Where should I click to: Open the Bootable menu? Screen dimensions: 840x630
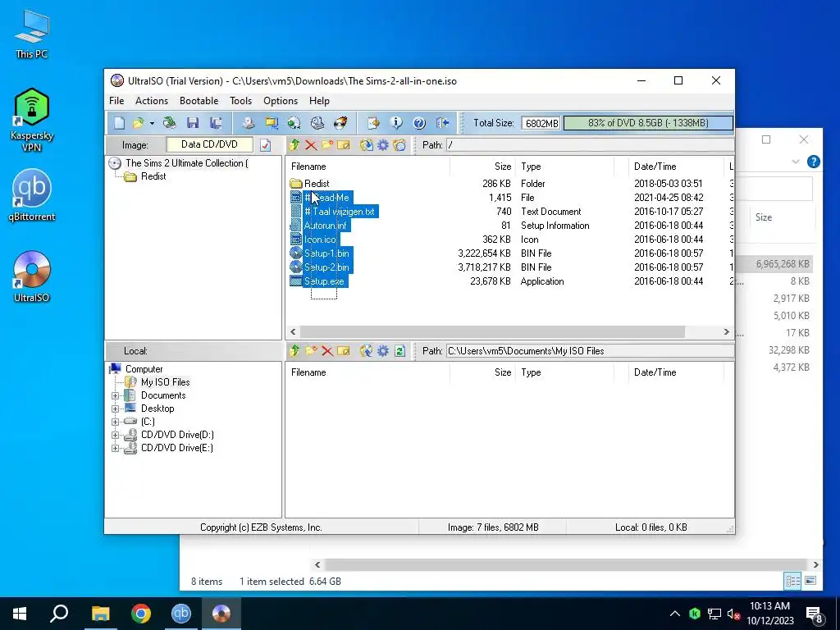click(x=199, y=101)
